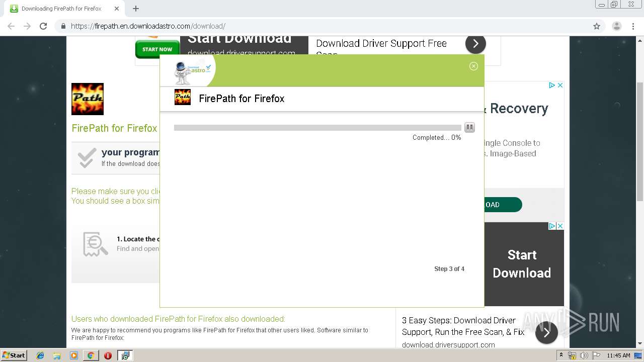Open the Windows Start menu
The image size is (644, 362).
click(x=14, y=355)
